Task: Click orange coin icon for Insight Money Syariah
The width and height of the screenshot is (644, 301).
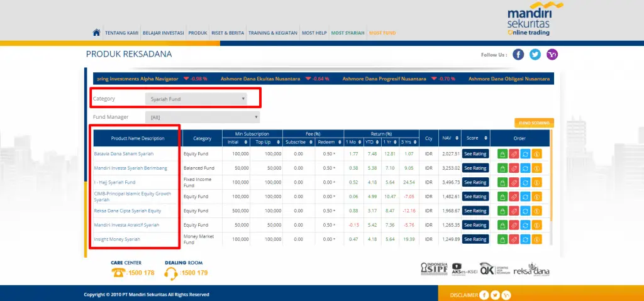Action: coord(537,239)
